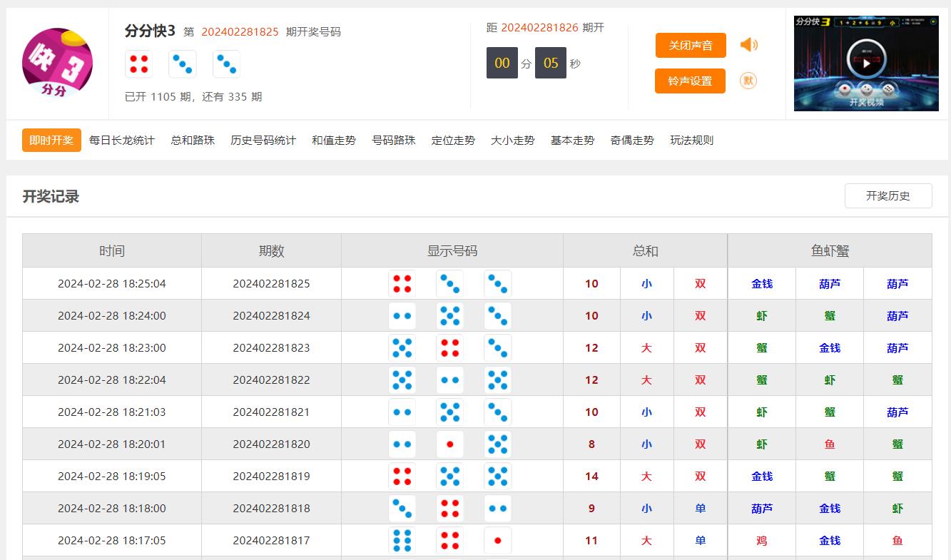Viewport: 951px width, 560px height.
Task: Click the second dice in row 202402281824
Action: point(449,316)
